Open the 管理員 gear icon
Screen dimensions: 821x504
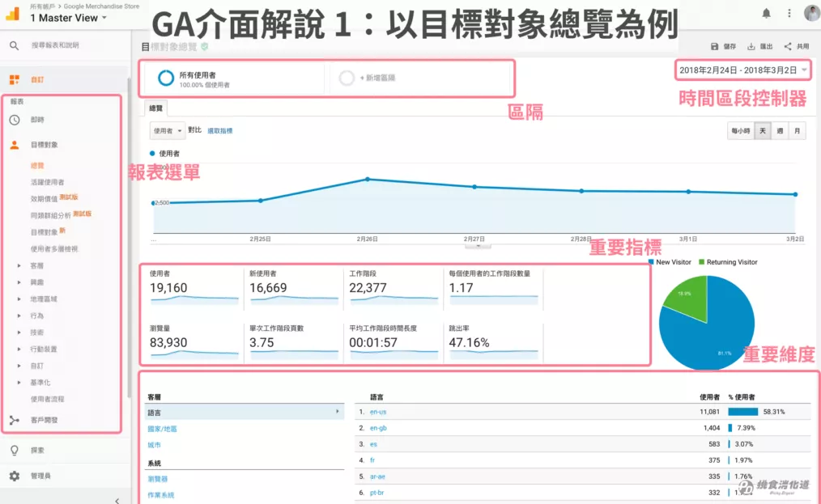pyautogui.click(x=14, y=476)
